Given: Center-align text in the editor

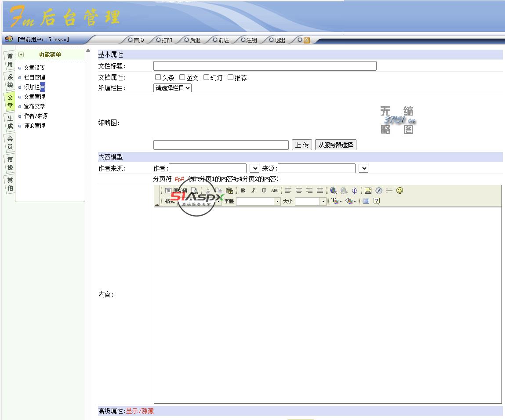Looking at the screenshot, I should (x=299, y=191).
